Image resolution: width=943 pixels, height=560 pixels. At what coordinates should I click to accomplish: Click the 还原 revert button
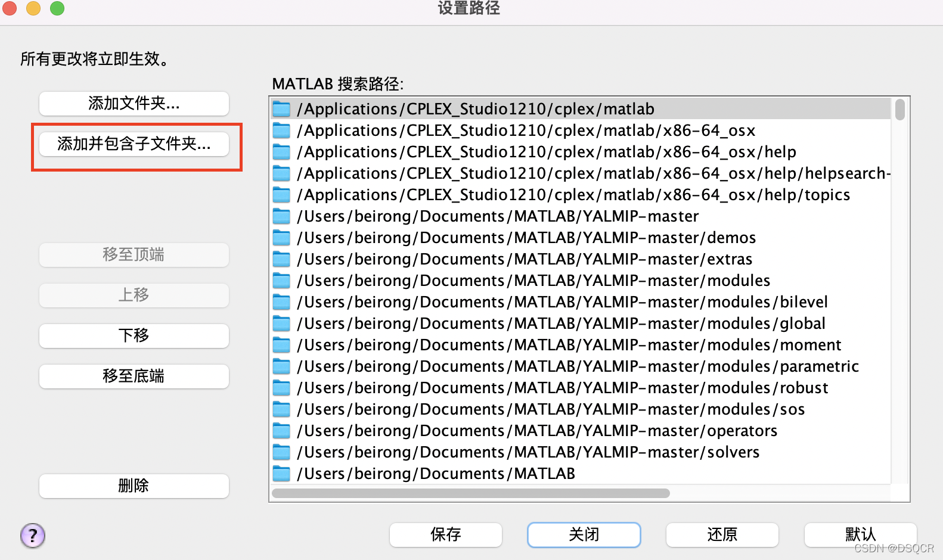(x=722, y=535)
